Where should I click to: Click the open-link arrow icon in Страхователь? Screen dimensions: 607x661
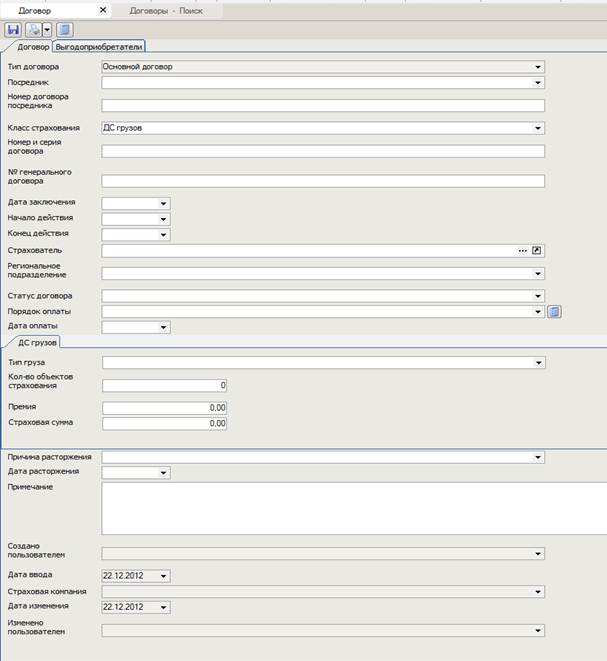click(537, 250)
